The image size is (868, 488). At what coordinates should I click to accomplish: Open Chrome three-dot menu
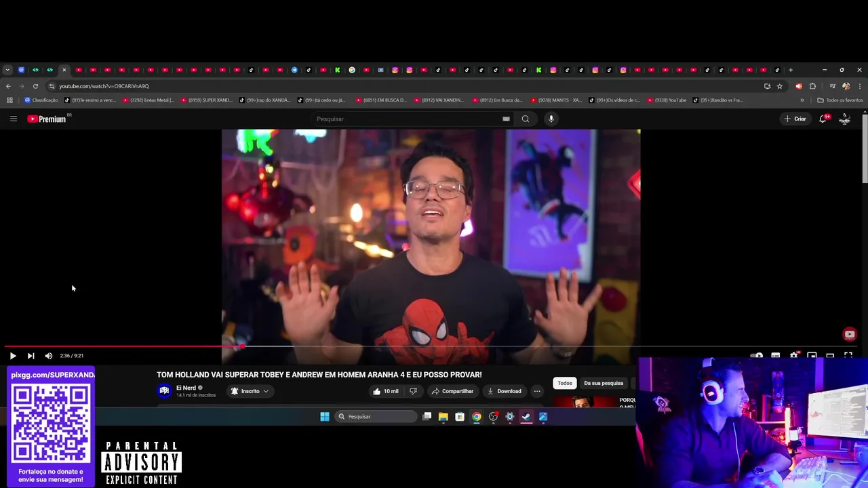pyautogui.click(x=860, y=86)
